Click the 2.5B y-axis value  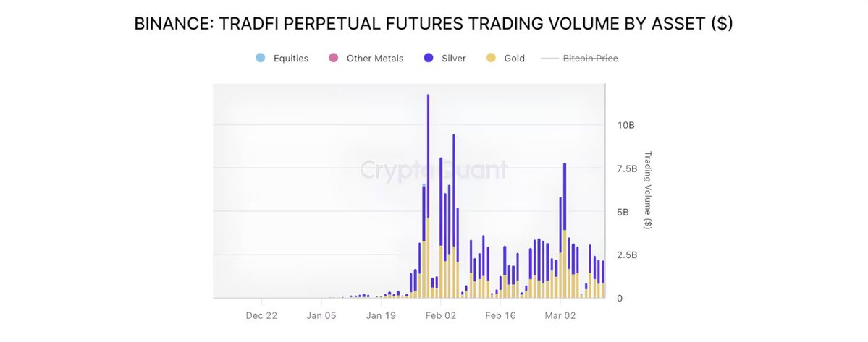coord(625,255)
